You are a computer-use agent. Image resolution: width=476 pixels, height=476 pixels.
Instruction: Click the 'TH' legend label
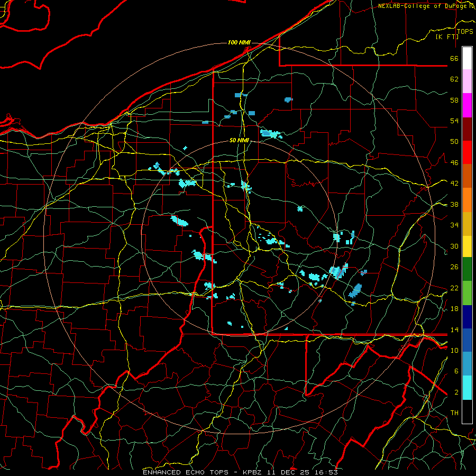pos(454,413)
